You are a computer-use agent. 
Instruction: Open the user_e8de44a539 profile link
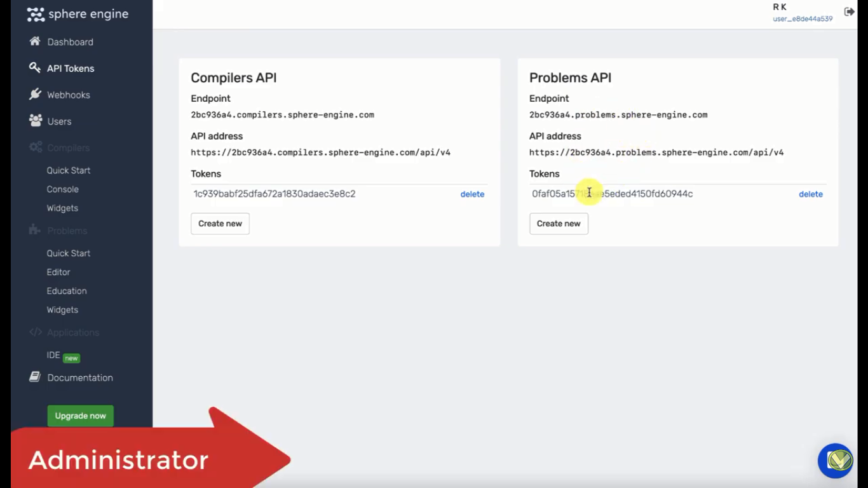(803, 19)
